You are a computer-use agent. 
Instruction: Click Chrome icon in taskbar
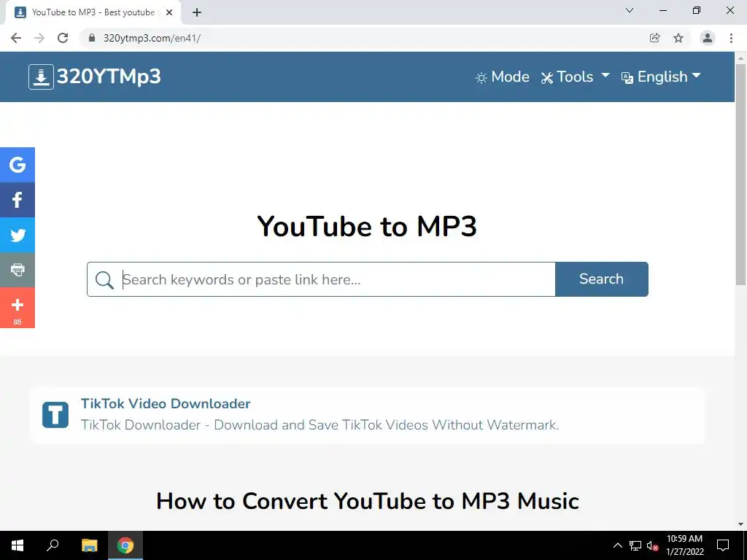(x=125, y=545)
